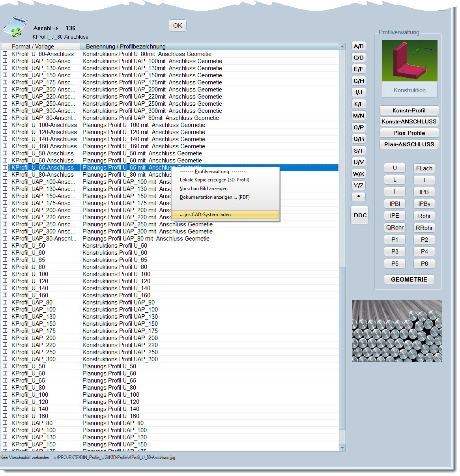Click the P6 button
The image size is (460, 476).
pos(424,264)
